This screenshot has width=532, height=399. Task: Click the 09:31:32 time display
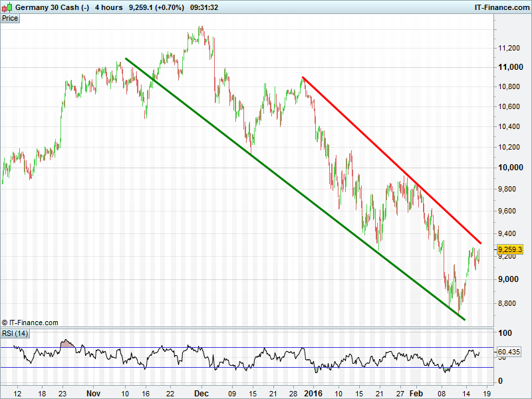coord(204,7)
